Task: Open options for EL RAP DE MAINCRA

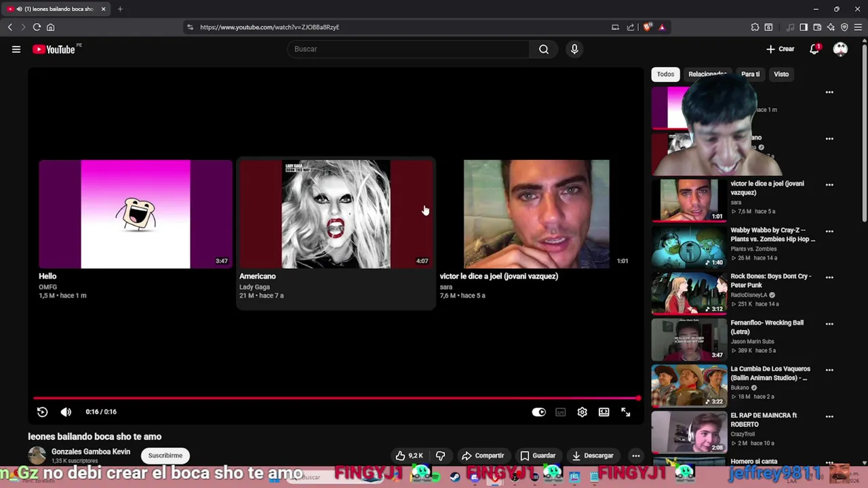Action: coord(829,416)
